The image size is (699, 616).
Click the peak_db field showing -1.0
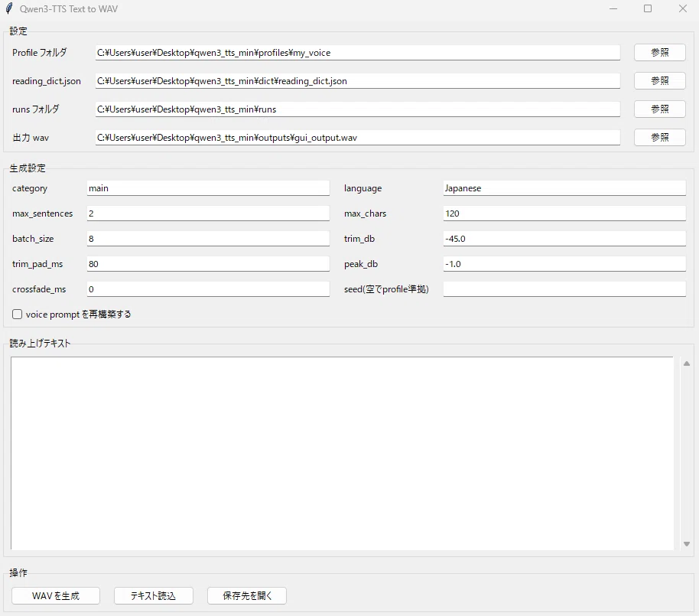pyautogui.click(x=564, y=264)
